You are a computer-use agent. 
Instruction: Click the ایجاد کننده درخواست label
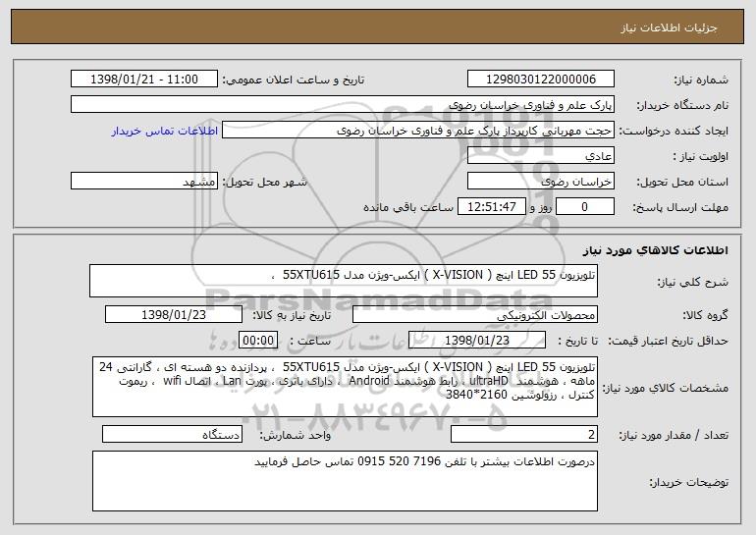coord(674,131)
